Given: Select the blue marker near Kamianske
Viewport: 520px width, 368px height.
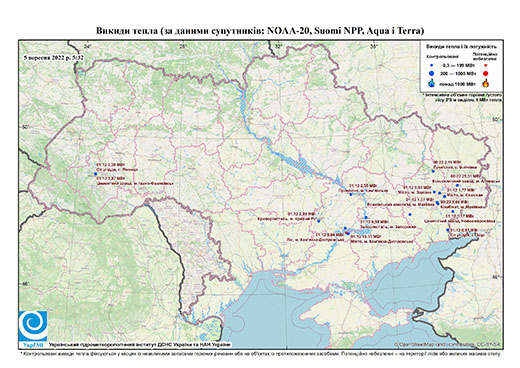Looking at the screenshot, I should pyautogui.click(x=351, y=194).
